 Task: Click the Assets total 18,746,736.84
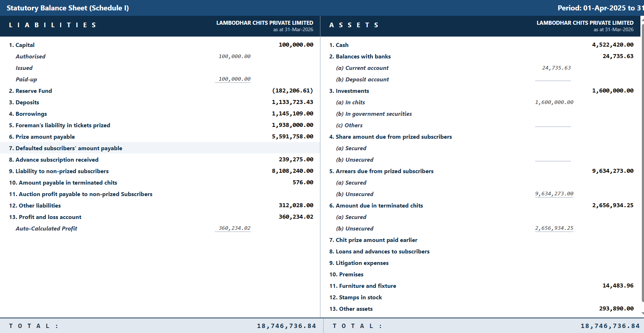tap(610, 326)
